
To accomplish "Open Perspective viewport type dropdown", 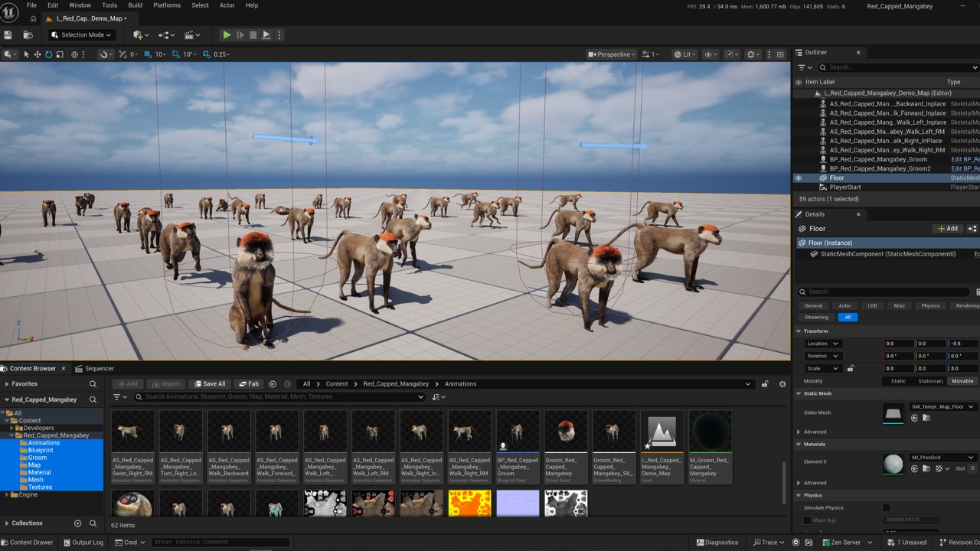I will [612, 54].
